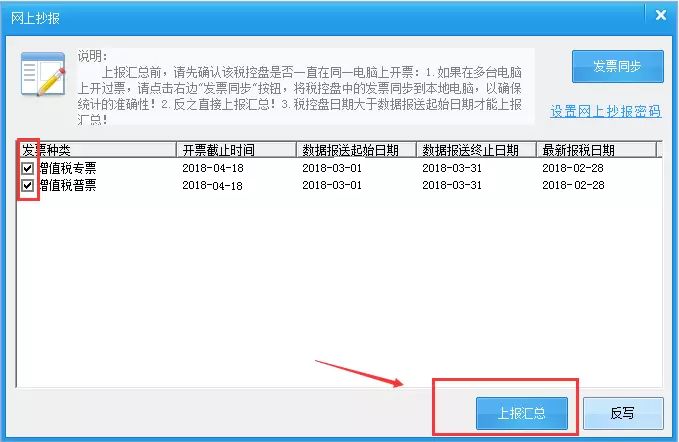Click the 反写 button

[x=623, y=413]
